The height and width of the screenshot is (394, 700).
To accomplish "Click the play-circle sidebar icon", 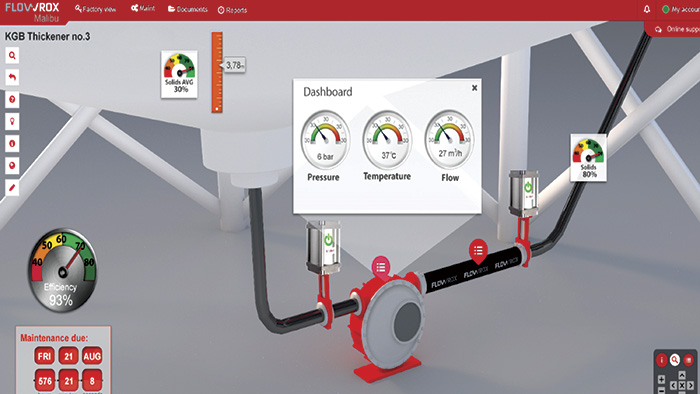I will click(x=12, y=166).
